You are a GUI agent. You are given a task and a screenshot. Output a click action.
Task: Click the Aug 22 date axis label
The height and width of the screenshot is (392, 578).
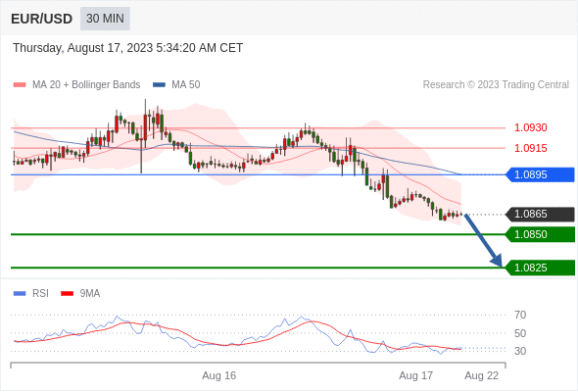point(482,375)
